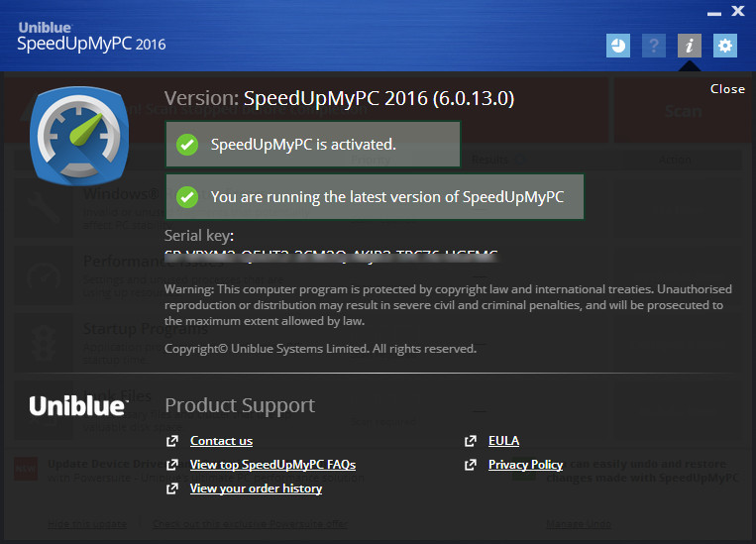
Task: Open the scan overview pie-chart icon
Action: pos(618,46)
